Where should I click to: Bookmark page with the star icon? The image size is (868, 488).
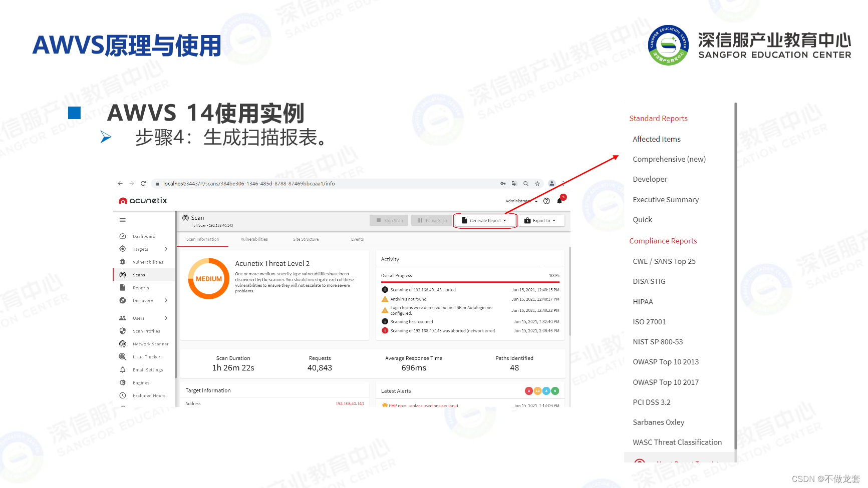tap(537, 184)
